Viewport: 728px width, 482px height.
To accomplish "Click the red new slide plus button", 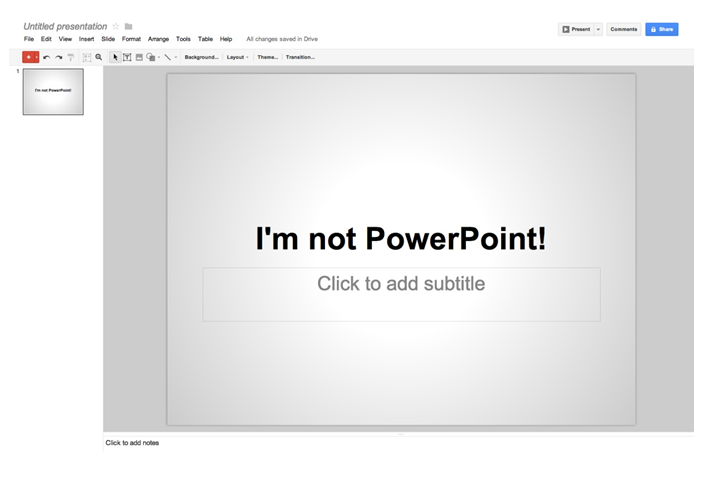I will click(x=28, y=57).
